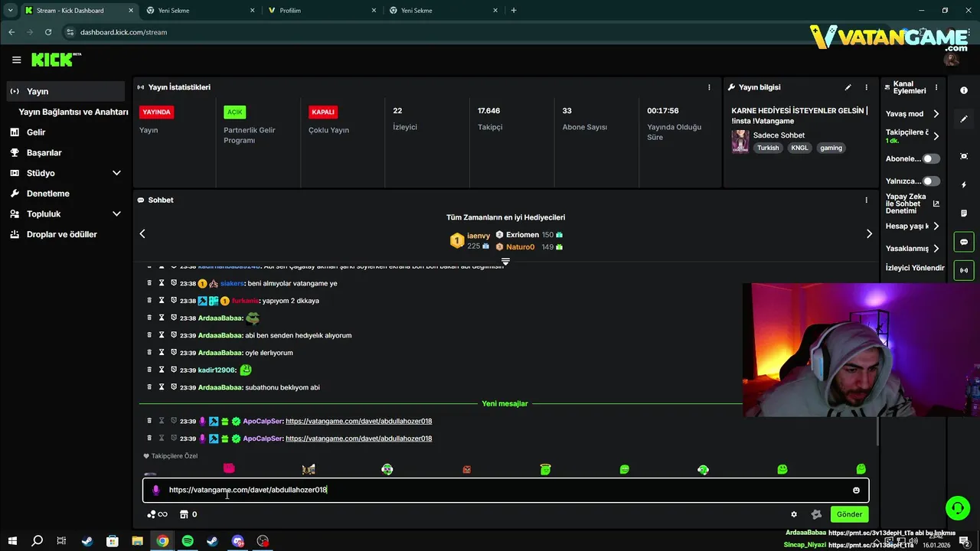Click the lightning bolt icon in right rail
The width and height of the screenshot is (980, 551).
pyautogui.click(x=964, y=185)
